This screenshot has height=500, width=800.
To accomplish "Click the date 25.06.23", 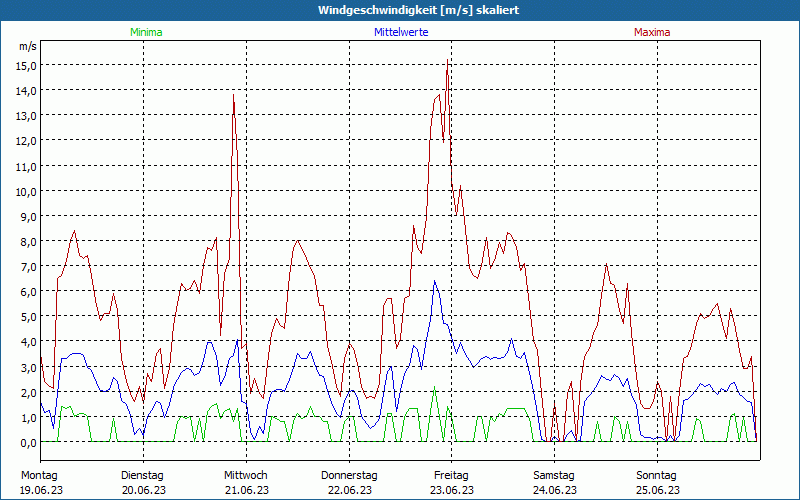I will click(657, 490).
